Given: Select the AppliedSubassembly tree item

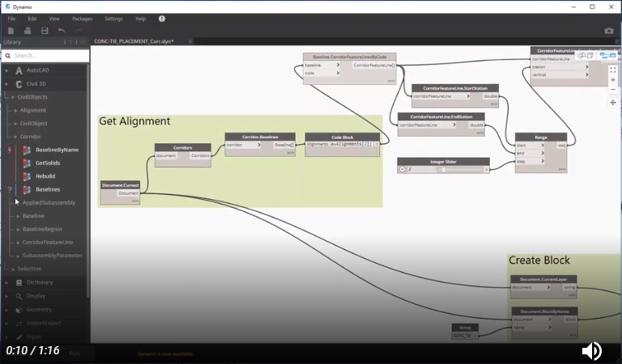Looking at the screenshot, I should click(x=49, y=203).
